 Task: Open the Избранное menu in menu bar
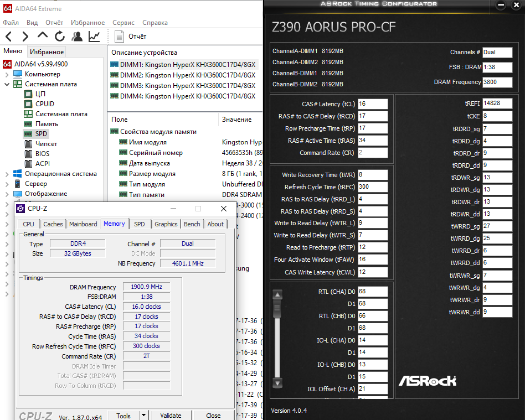(87, 23)
